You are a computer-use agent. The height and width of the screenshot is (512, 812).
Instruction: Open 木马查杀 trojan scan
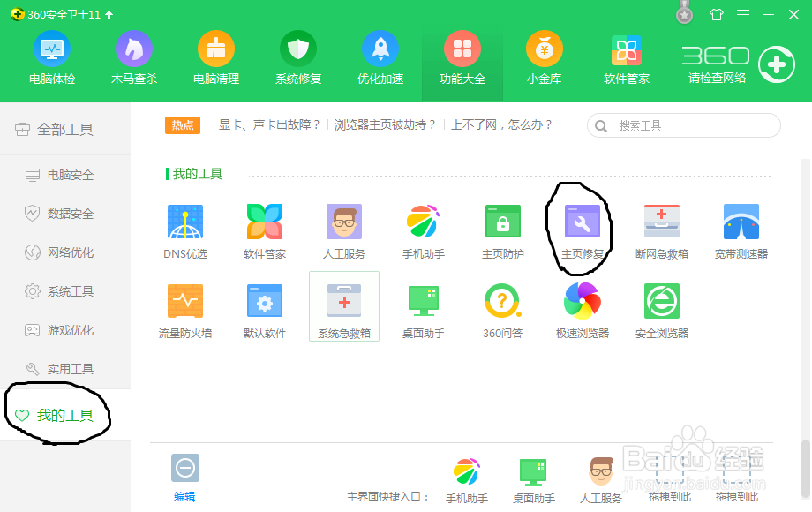pyautogui.click(x=133, y=57)
